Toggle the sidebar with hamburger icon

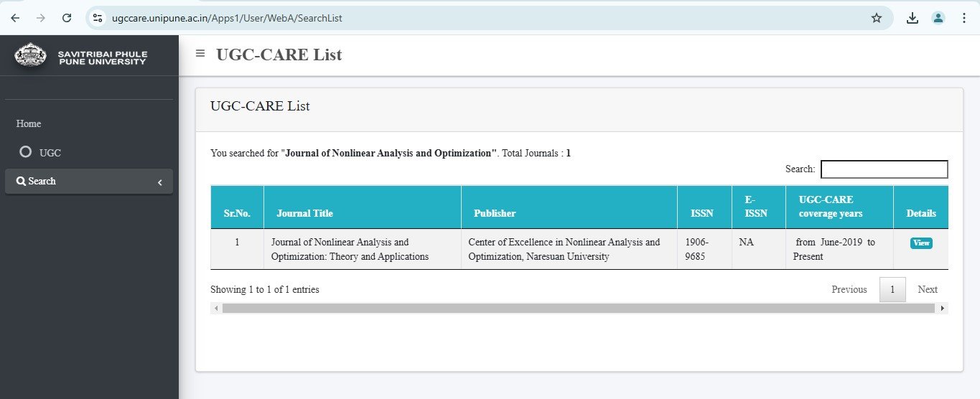tap(200, 53)
